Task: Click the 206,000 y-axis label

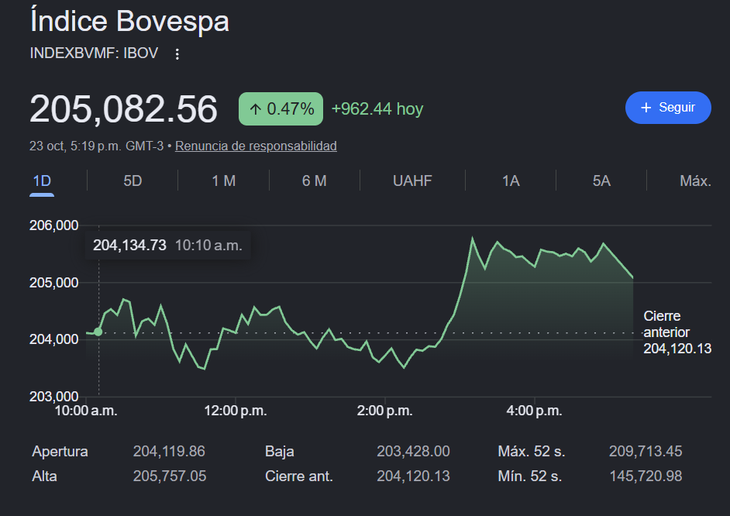Action: pyautogui.click(x=54, y=225)
